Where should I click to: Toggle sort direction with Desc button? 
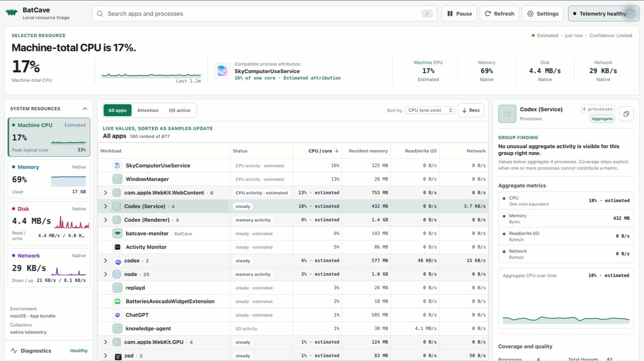(x=471, y=110)
